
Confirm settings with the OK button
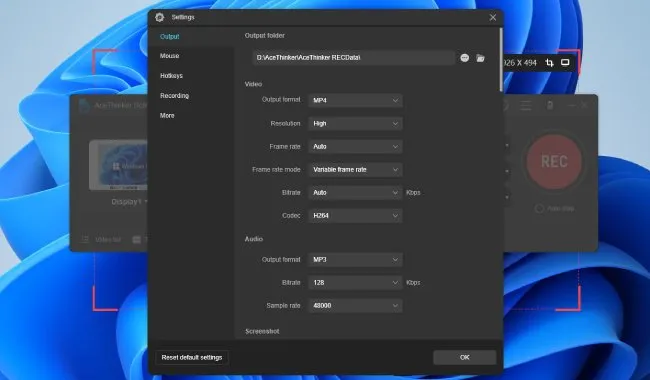pyautogui.click(x=465, y=357)
